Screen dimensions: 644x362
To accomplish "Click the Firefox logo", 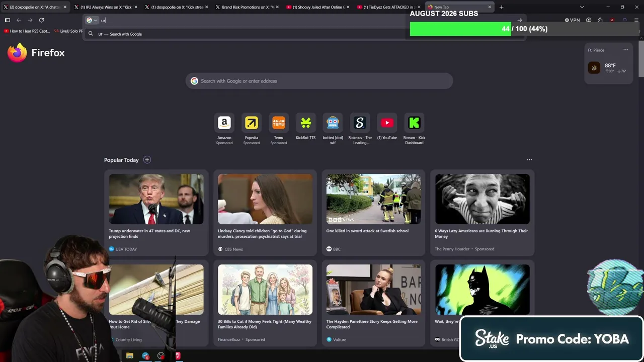I will click(17, 53).
